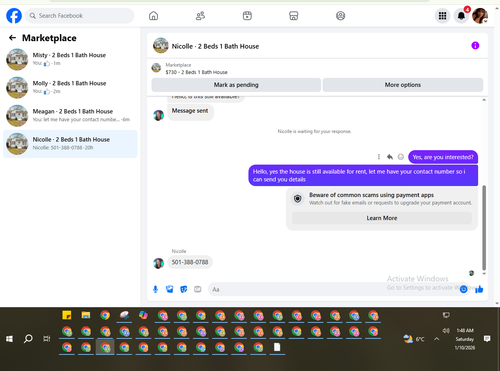Open Windows taskbar search

(28, 339)
